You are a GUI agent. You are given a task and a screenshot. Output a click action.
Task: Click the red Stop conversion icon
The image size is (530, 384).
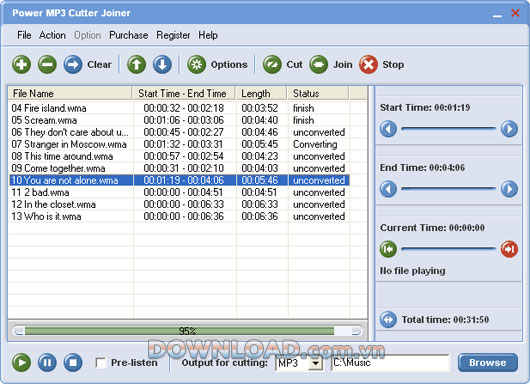click(x=368, y=64)
